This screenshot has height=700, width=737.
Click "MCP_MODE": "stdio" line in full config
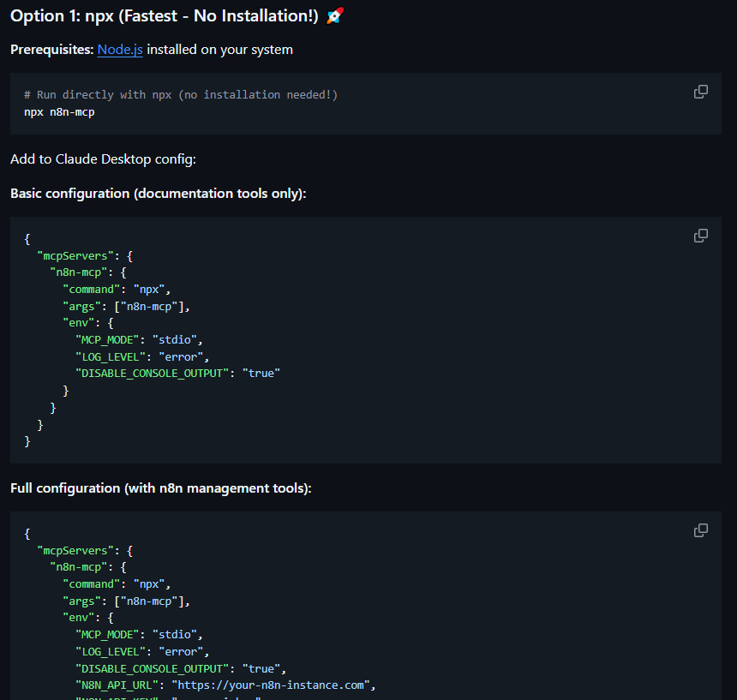tap(139, 635)
